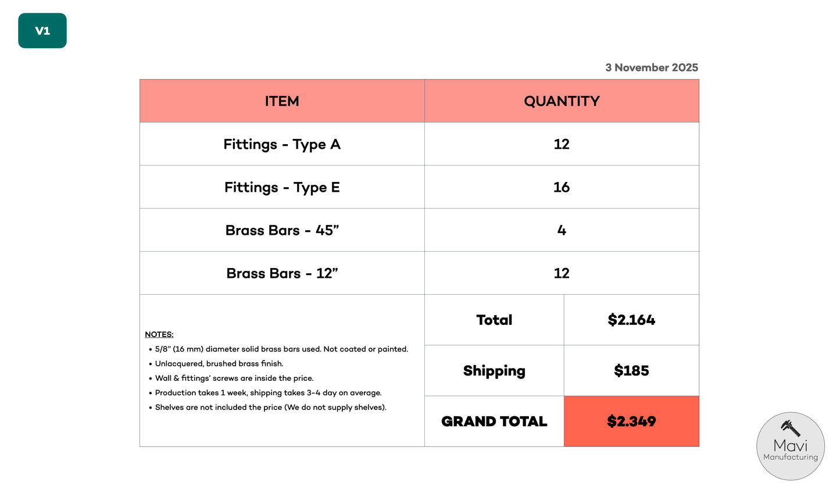
Task: Click the Brass Bars - 12" item cell
Action: point(282,273)
